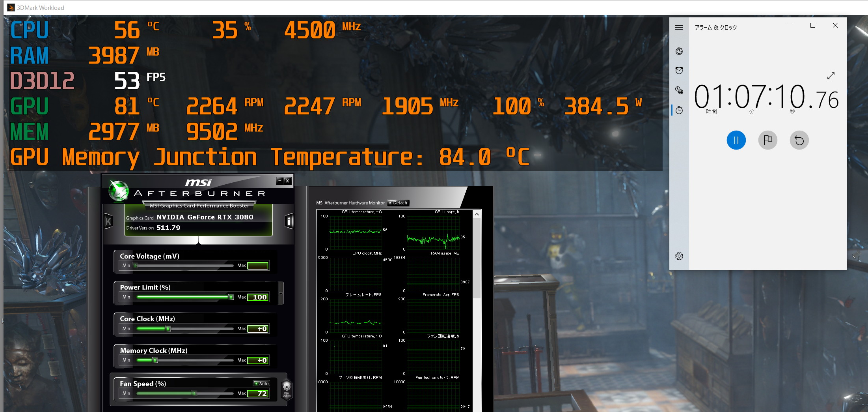
Task: Click the 3DMark Workload window title
Action: (x=40, y=7)
